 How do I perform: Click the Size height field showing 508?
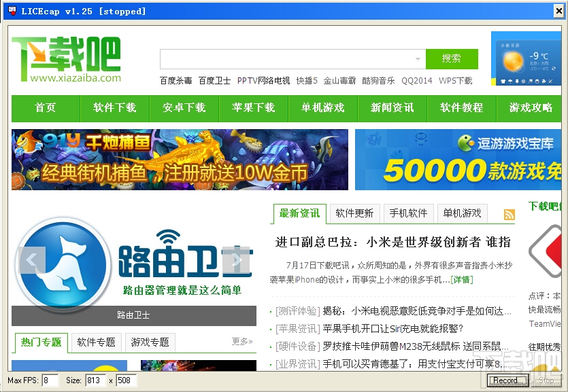pos(126,380)
